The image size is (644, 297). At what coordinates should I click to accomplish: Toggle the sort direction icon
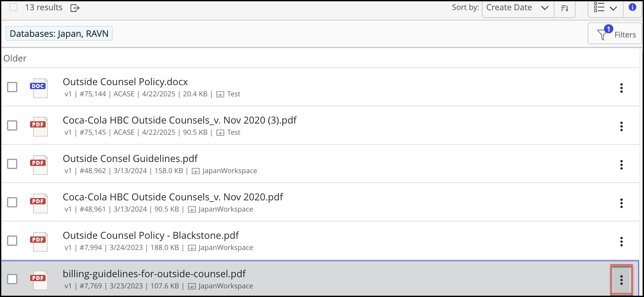[x=564, y=8]
